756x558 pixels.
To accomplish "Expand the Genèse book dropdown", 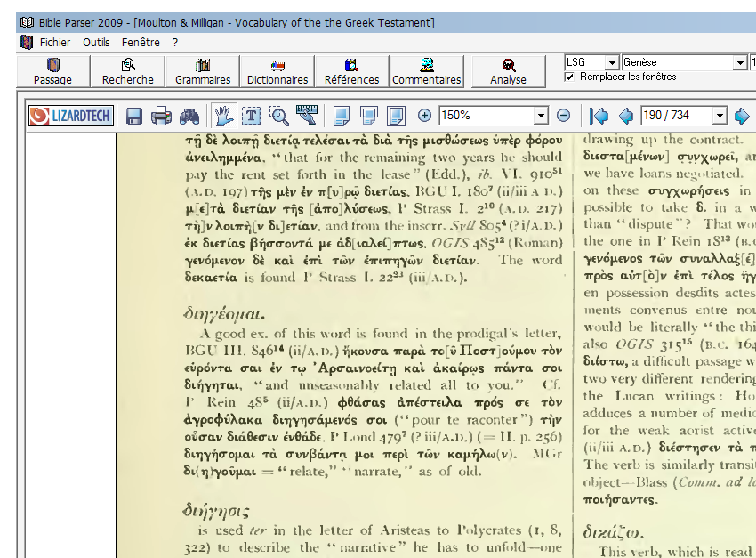I will click(x=740, y=62).
